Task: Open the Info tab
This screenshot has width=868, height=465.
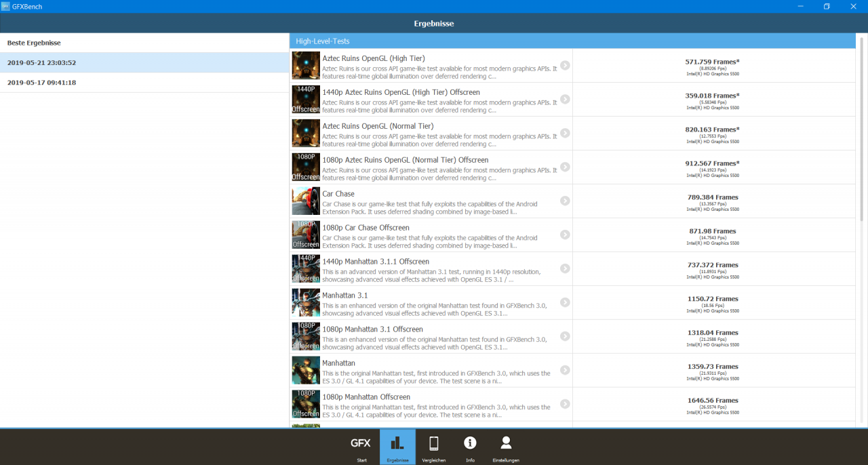Action: point(470,447)
